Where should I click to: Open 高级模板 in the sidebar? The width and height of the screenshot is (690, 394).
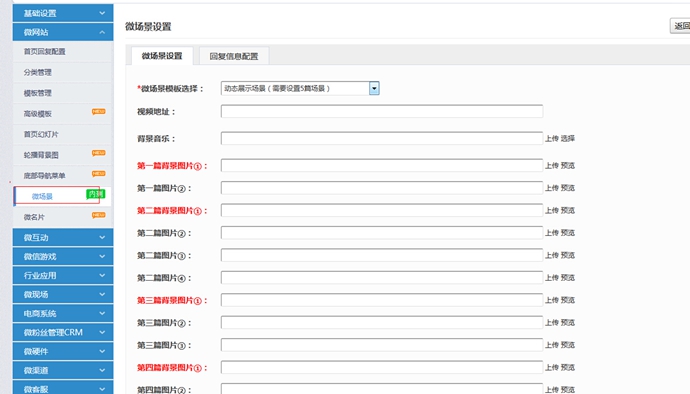coord(63,114)
